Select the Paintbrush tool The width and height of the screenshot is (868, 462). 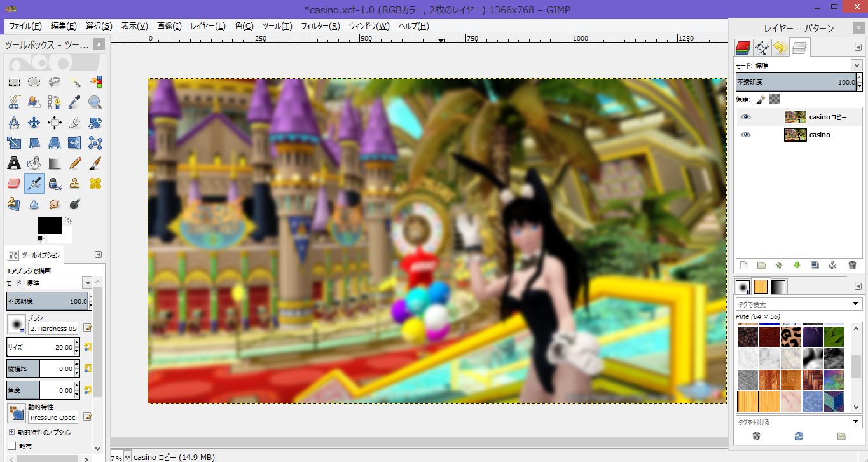pyautogui.click(x=95, y=163)
